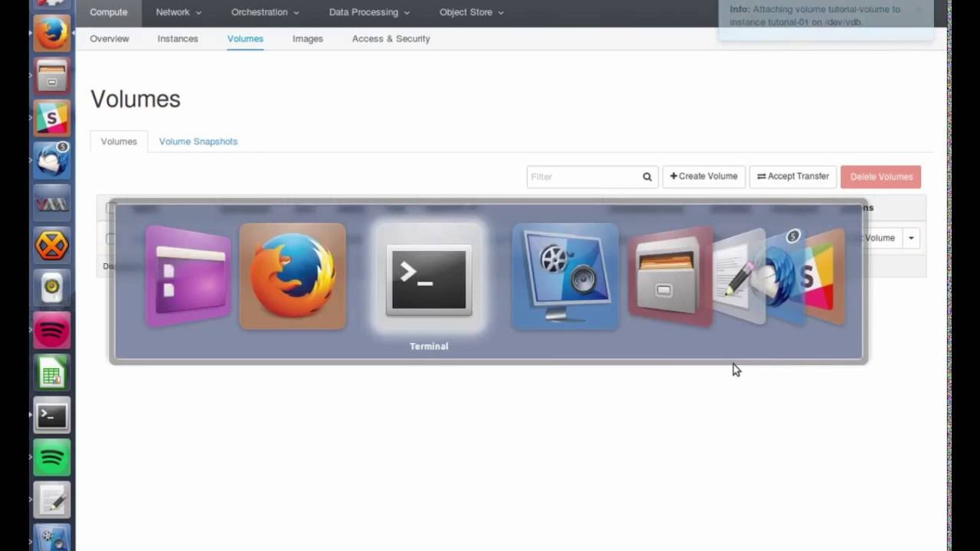Image resolution: width=980 pixels, height=551 pixels.
Task: Open LibreOffice Calc spreadsheet from the dock
Action: pyautogui.click(x=52, y=373)
